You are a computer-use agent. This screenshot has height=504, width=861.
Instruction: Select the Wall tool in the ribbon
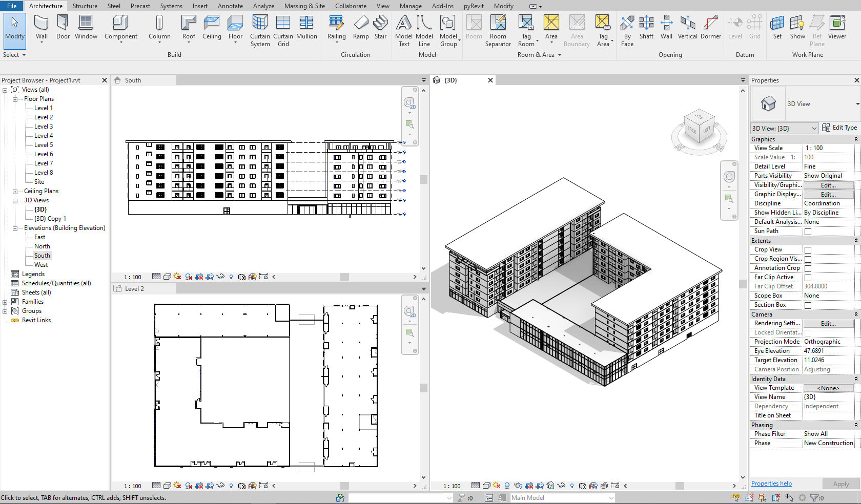coord(42,27)
